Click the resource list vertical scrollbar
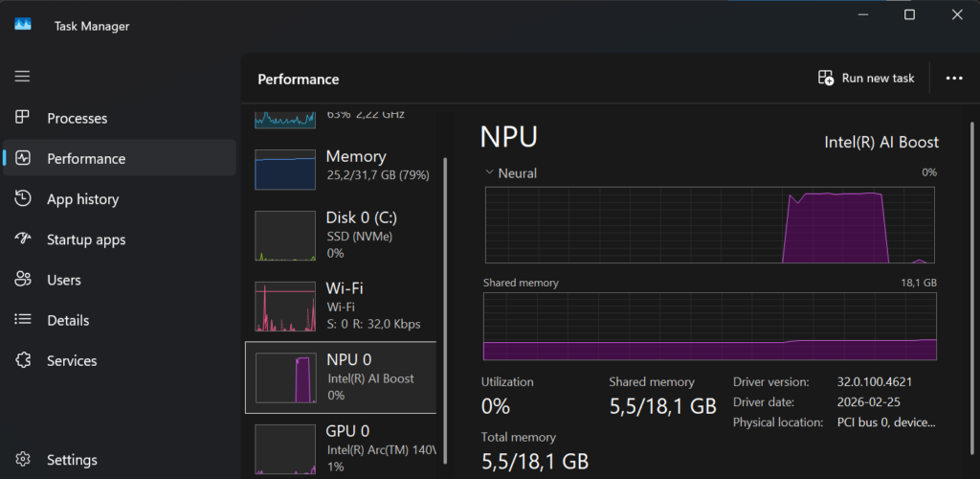Viewport: 980px width, 479px height. tap(444, 287)
